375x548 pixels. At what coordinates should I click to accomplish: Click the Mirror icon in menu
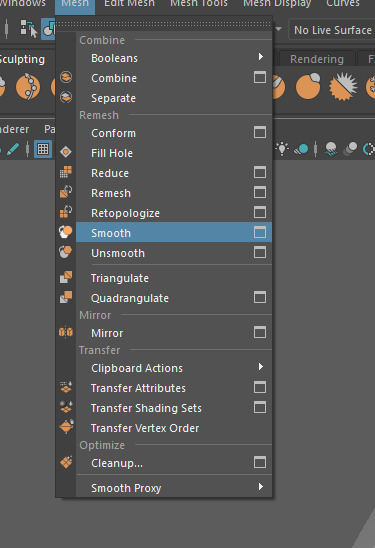pos(66,332)
